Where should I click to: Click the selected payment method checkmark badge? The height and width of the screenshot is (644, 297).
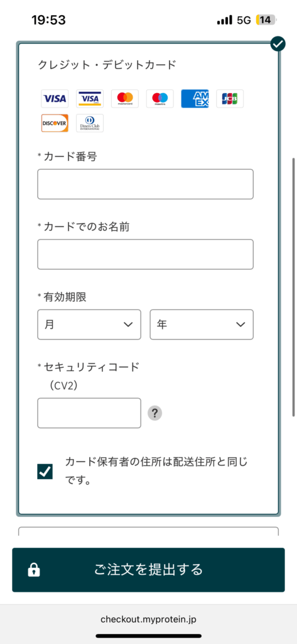pos(278,43)
